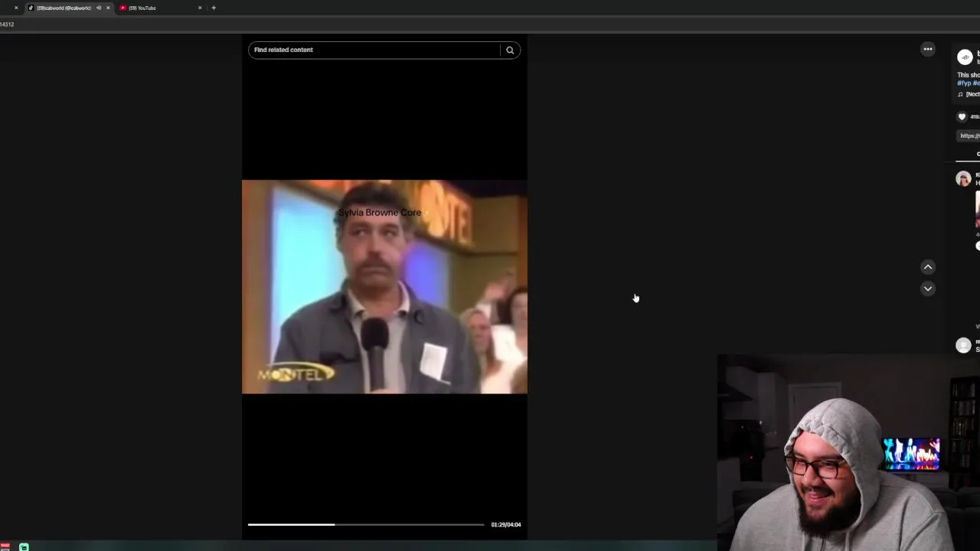Click the #fyp hashtag link

[964, 83]
